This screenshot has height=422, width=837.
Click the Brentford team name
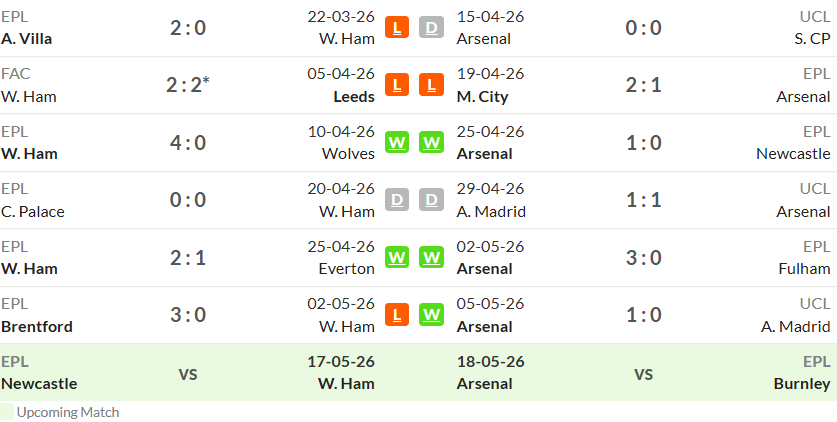[37, 327]
